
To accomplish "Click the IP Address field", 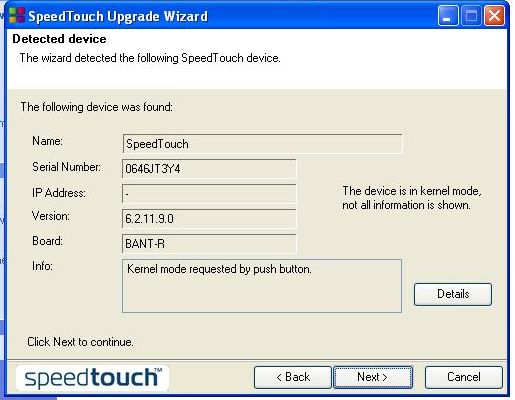I will 209,194.
